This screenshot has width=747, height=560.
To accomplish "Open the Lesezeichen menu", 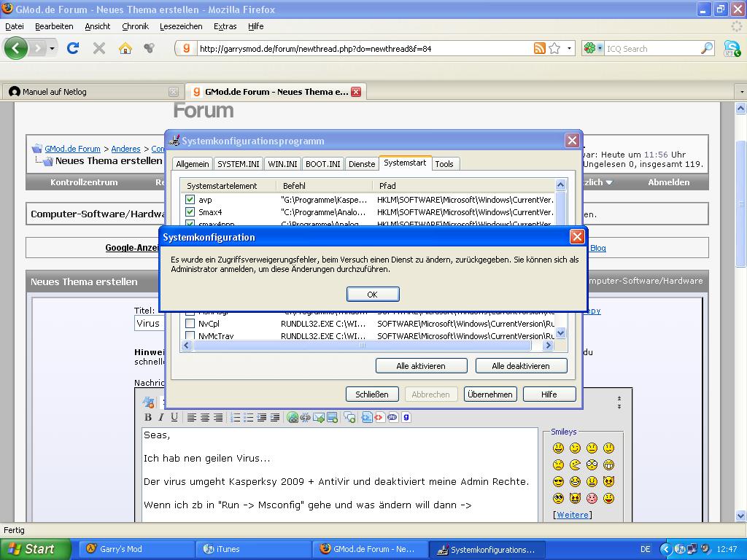I will pos(181,26).
